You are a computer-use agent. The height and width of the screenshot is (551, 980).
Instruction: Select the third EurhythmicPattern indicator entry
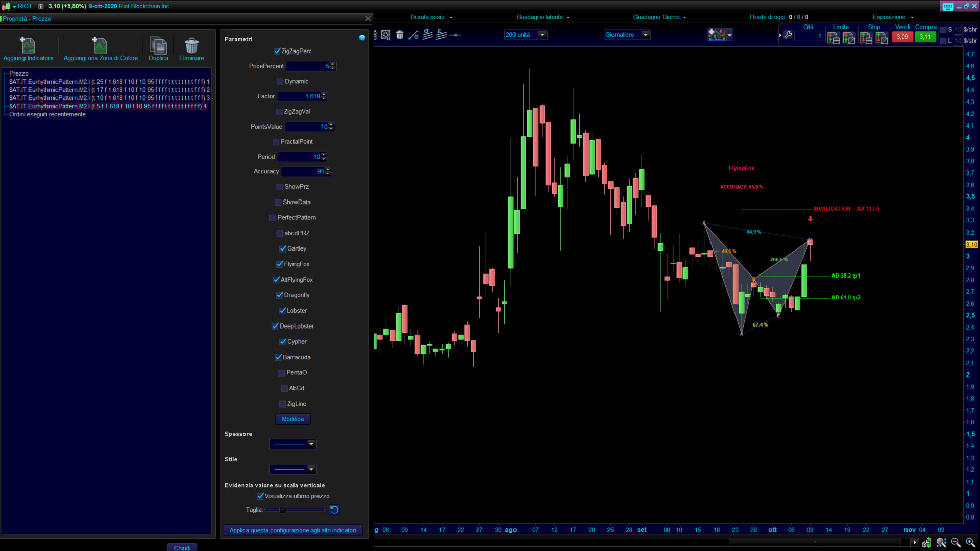pos(109,98)
